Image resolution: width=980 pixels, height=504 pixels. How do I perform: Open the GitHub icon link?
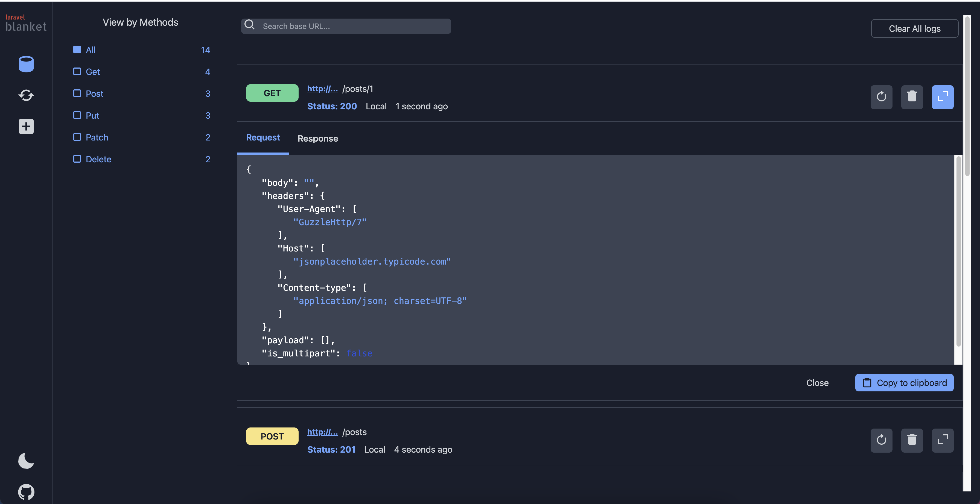(26, 492)
